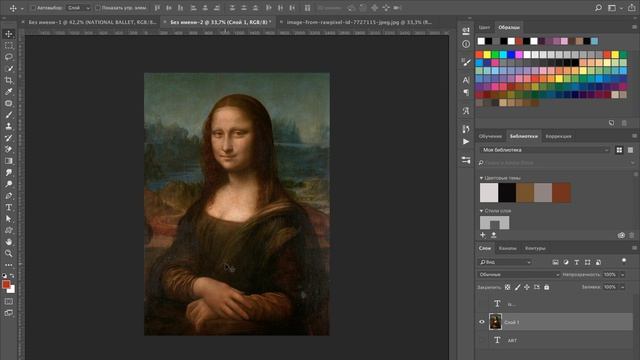This screenshot has width=640, height=360.
Task: Open the Paragraph panel icon
Action: click(x=466, y=93)
